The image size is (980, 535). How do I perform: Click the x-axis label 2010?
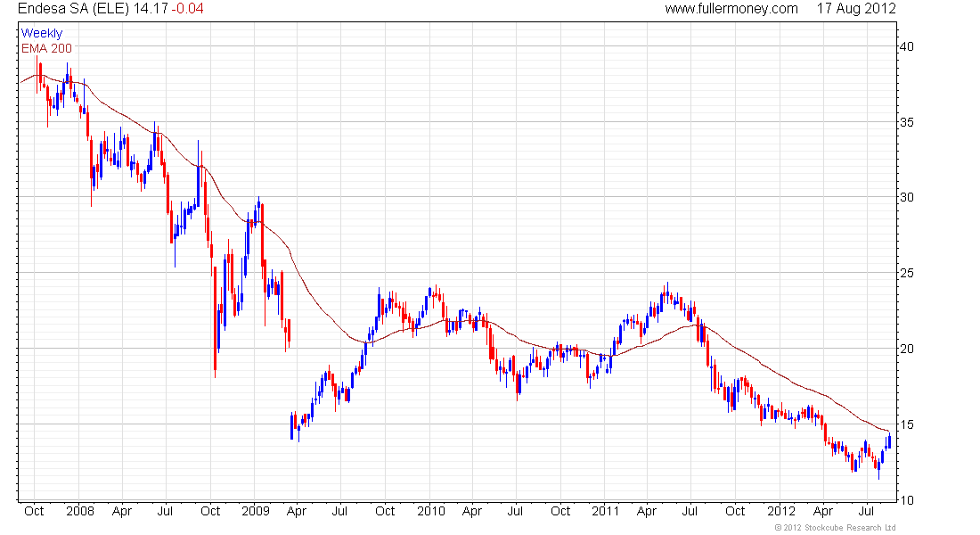click(x=430, y=511)
